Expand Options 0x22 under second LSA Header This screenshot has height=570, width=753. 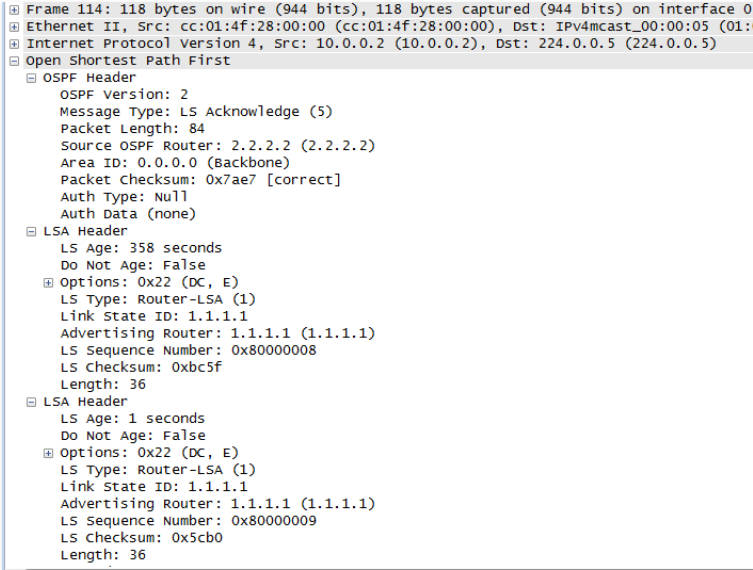(x=48, y=453)
